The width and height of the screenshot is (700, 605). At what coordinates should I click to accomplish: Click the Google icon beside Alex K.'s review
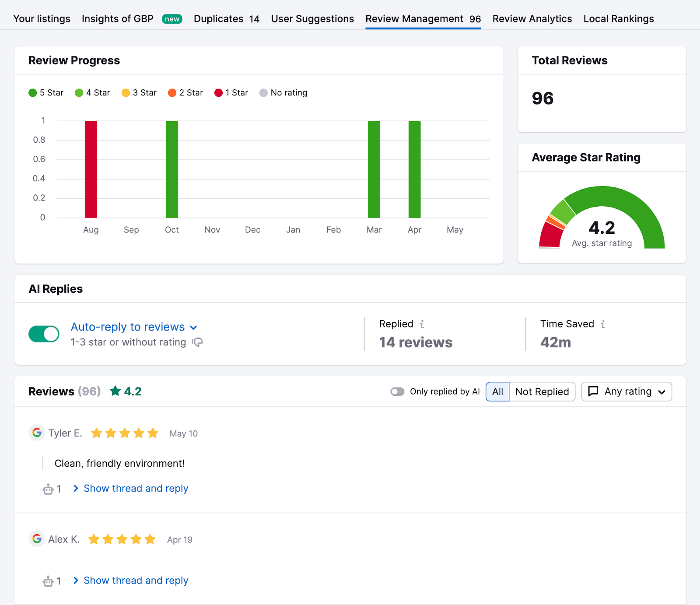[x=37, y=539]
